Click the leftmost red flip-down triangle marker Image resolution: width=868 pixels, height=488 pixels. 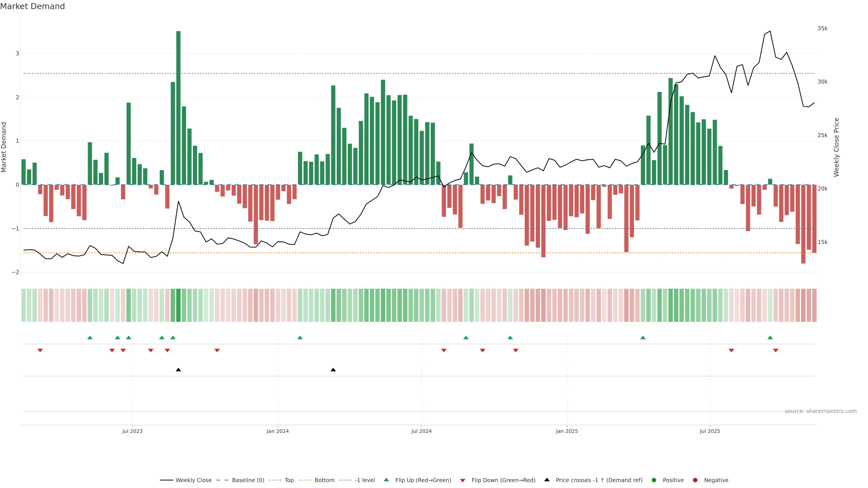pos(40,351)
